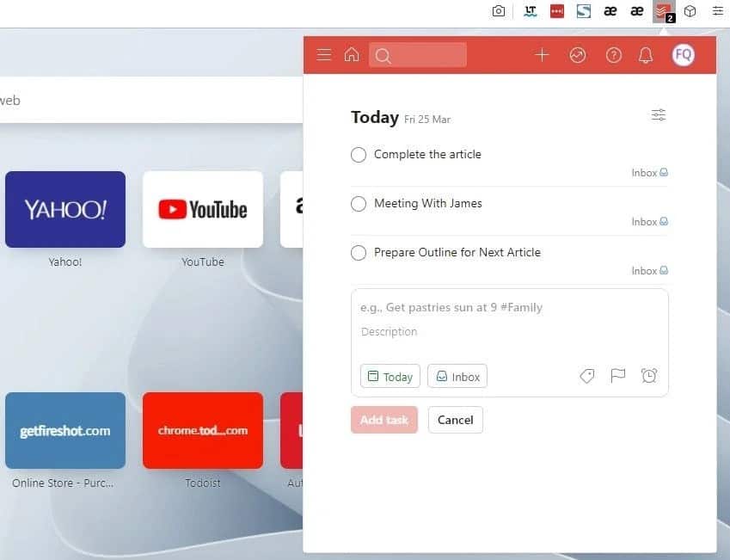Open the red LastPass-style extension icon
This screenshot has width=730, height=560.
(557, 10)
